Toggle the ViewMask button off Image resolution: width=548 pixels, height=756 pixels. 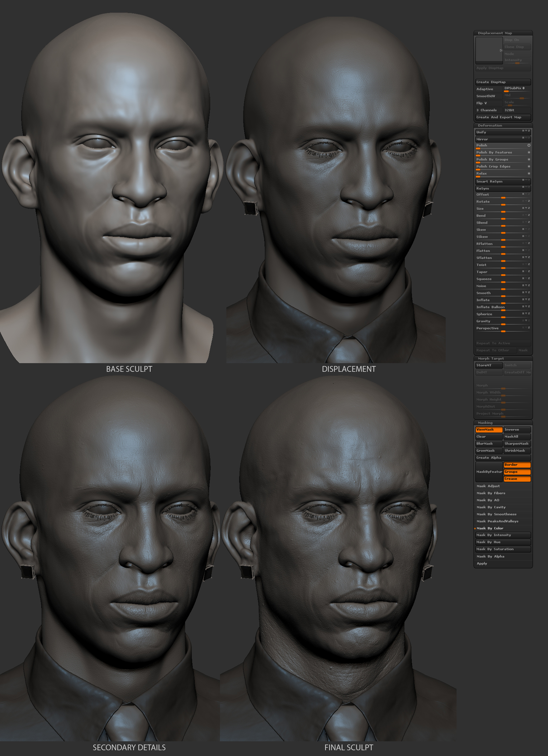pos(489,430)
